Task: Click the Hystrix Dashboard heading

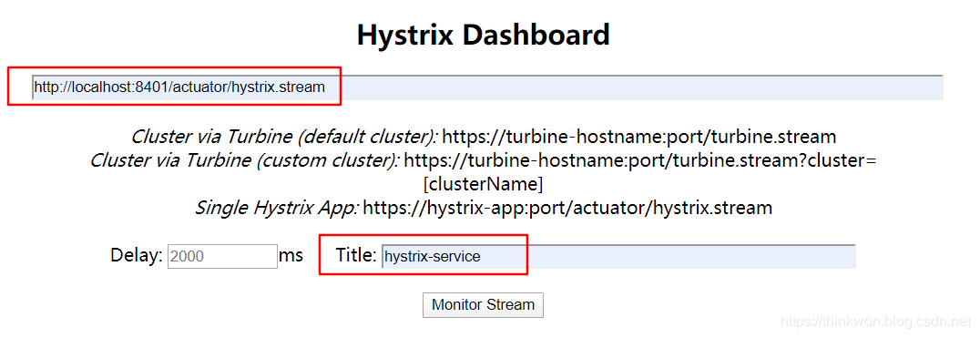Action: point(483,35)
